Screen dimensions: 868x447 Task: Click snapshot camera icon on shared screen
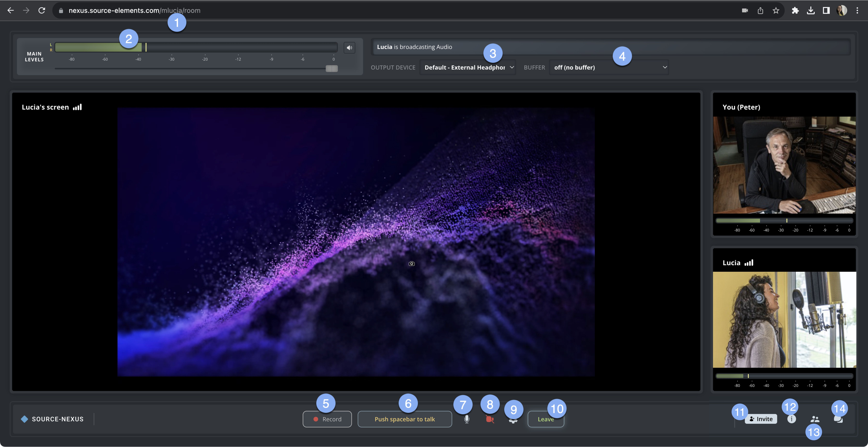(411, 264)
